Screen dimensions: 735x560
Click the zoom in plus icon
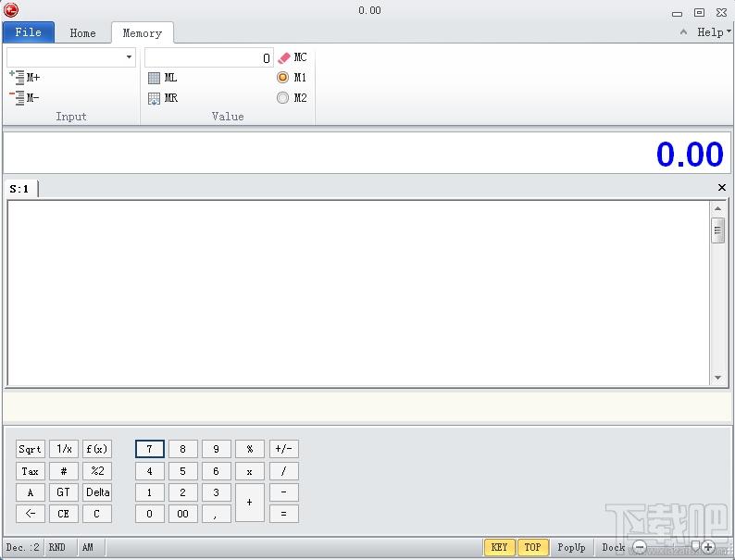[x=708, y=547]
